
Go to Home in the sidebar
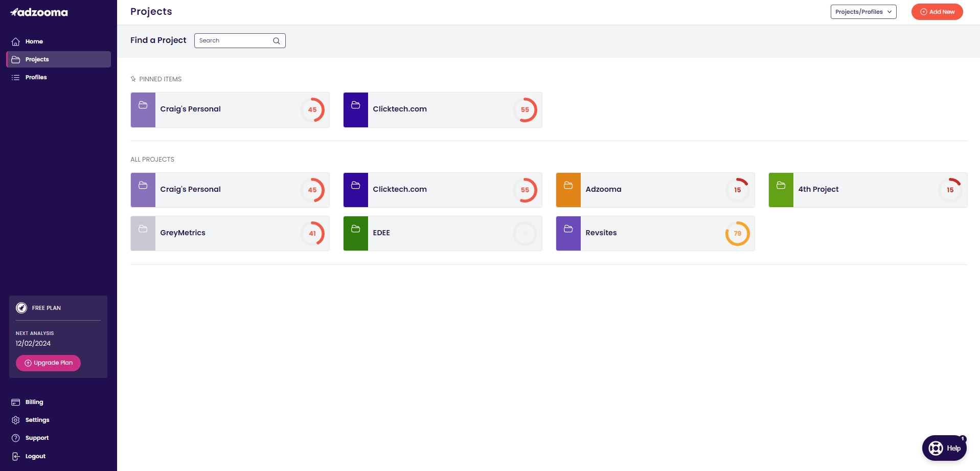tap(58, 41)
